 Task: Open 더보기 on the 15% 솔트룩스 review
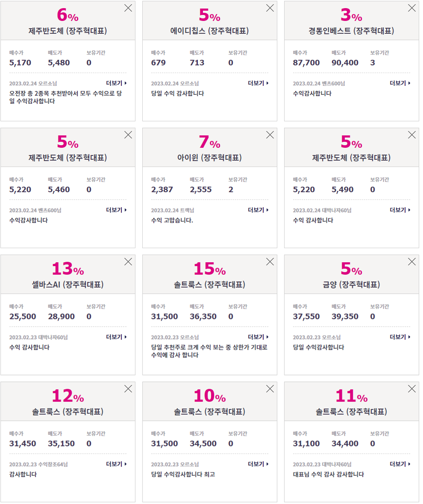pos(258,337)
